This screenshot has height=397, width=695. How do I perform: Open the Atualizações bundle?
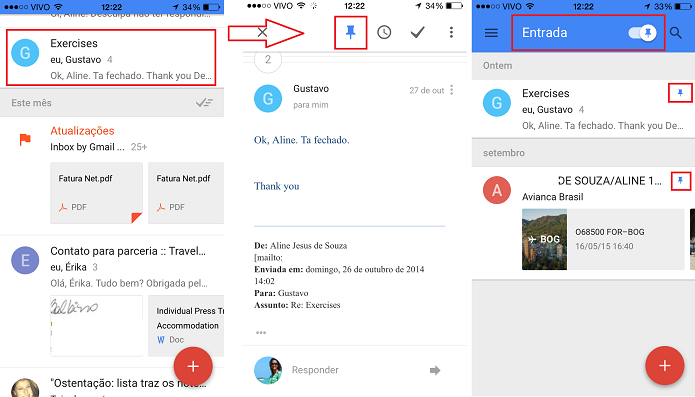click(82, 131)
